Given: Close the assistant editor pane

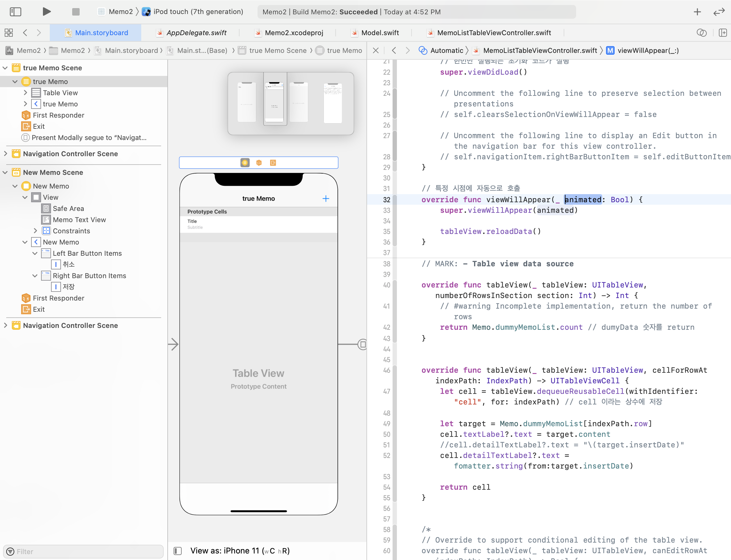Looking at the screenshot, I should click(376, 50).
